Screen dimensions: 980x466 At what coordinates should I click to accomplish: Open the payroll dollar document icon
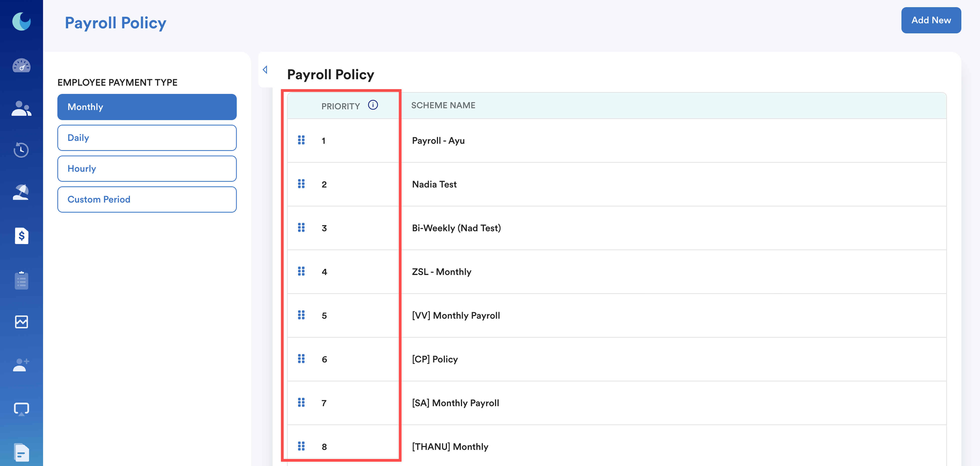pos(21,236)
